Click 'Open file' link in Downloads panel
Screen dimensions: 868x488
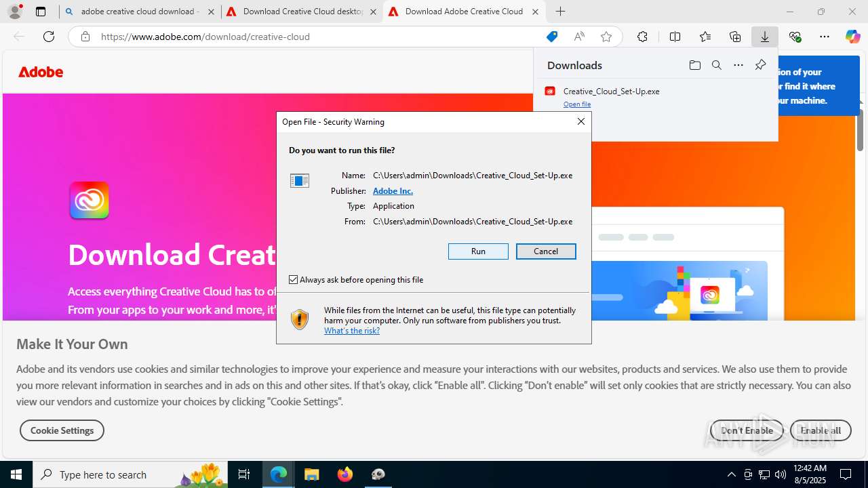(x=577, y=104)
